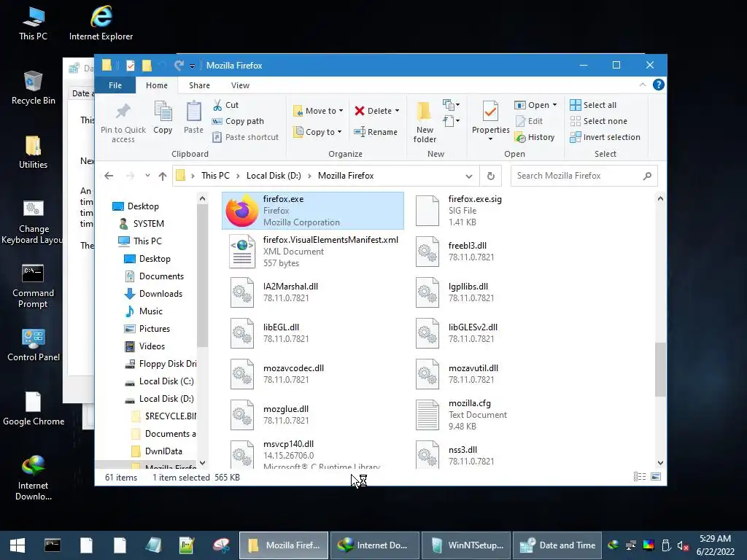Open the File menu tab
This screenshot has width=747, height=560.
pyautogui.click(x=115, y=85)
